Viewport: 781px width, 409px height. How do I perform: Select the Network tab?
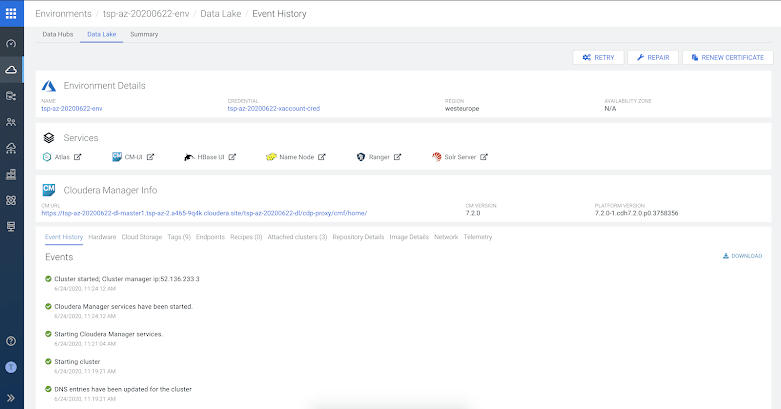point(446,237)
